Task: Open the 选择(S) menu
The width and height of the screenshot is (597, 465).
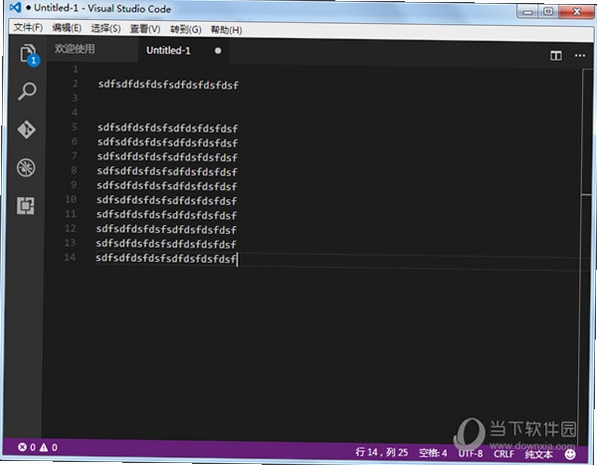Action: (x=106, y=28)
